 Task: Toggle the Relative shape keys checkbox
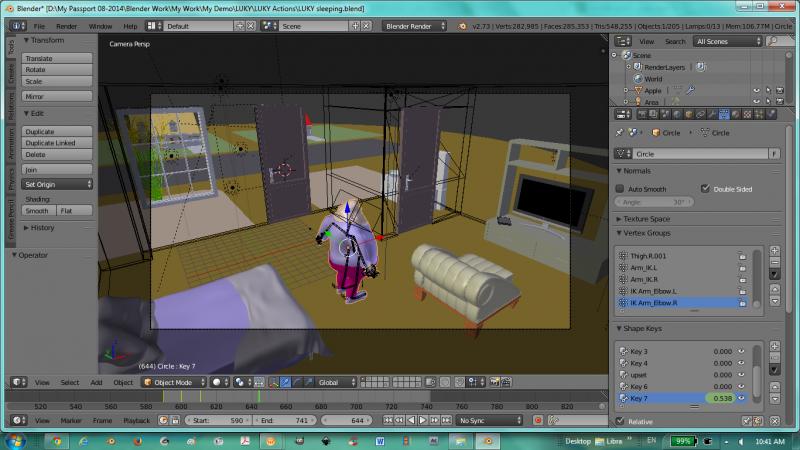click(x=620, y=421)
